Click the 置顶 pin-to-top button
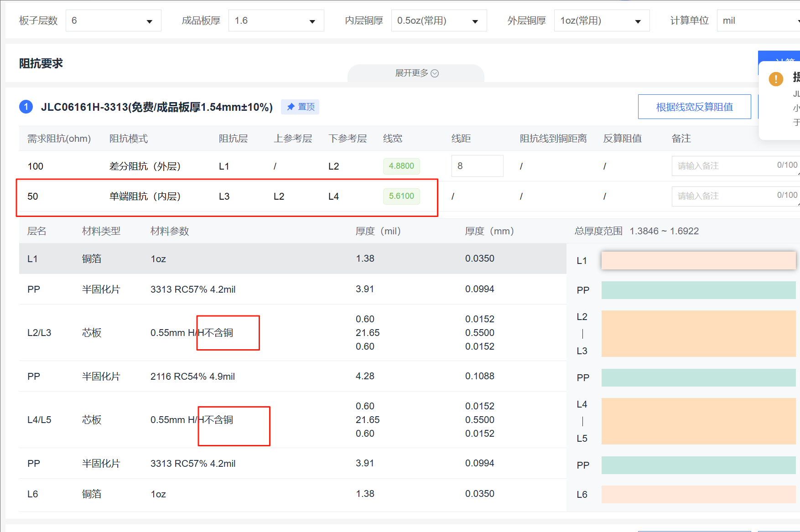 pos(300,107)
